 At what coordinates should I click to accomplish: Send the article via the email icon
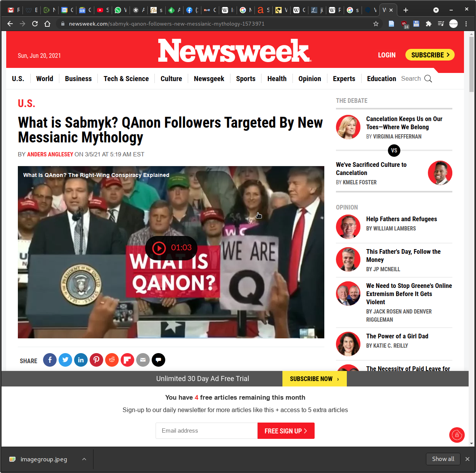pyautogui.click(x=143, y=360)
